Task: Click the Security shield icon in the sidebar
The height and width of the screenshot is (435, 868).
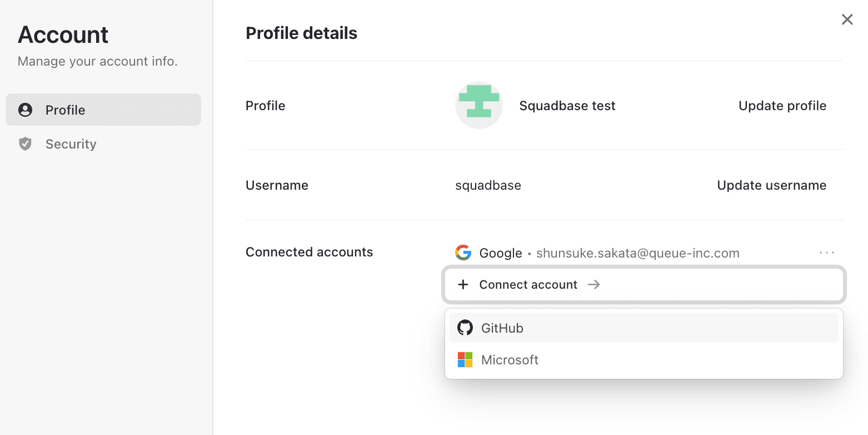Action: click(x=25, y=144)
